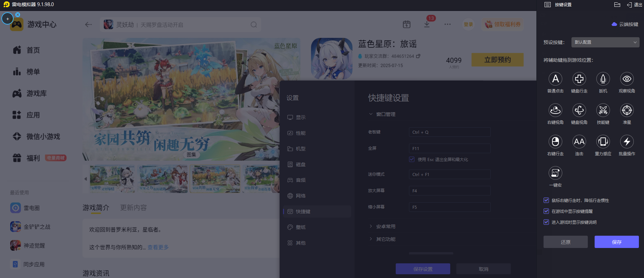The height and width of the screenshot is (278, 644).
Task: Select the 普通点击 tap key icon
Action: 555,79
